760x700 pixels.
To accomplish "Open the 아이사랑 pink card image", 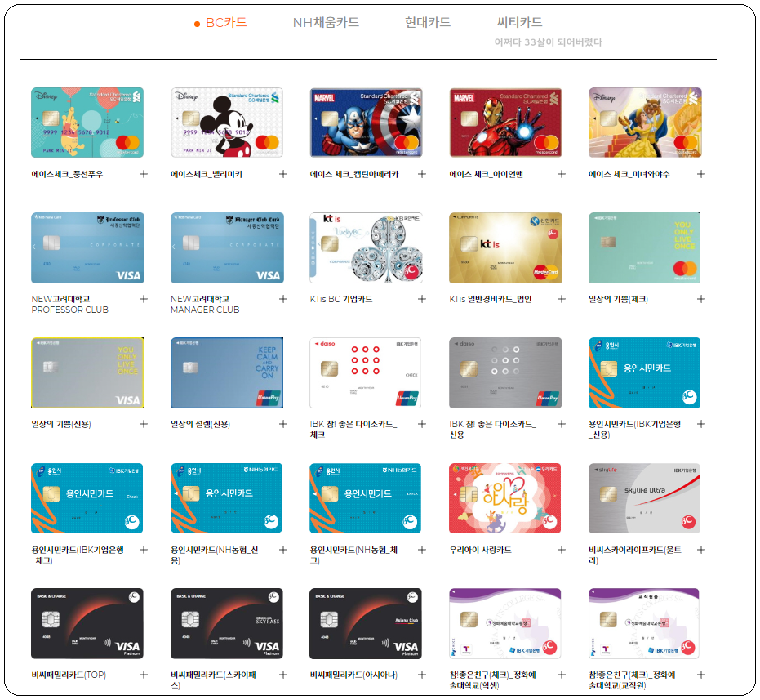I will tap(504, 497).
